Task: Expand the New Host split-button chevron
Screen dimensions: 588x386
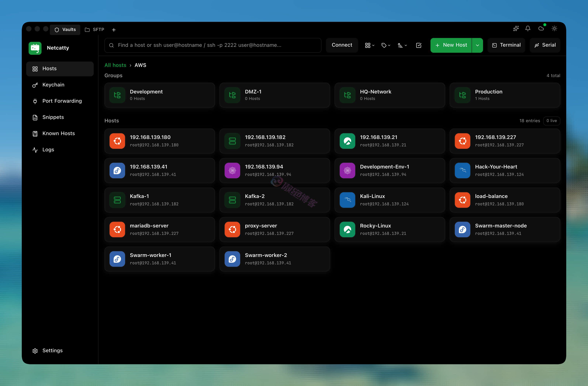Action: coord(477,45)
